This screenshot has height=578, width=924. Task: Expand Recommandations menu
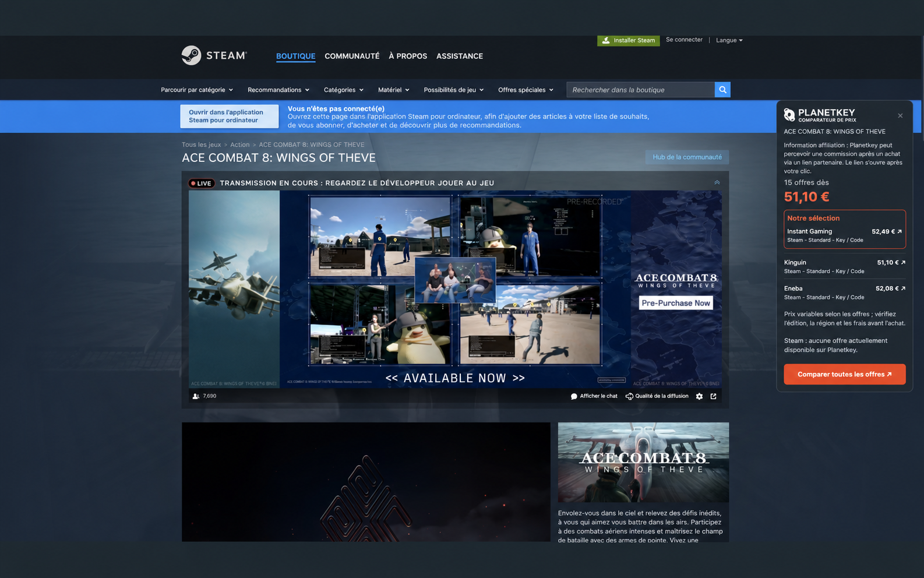[278, 90]
